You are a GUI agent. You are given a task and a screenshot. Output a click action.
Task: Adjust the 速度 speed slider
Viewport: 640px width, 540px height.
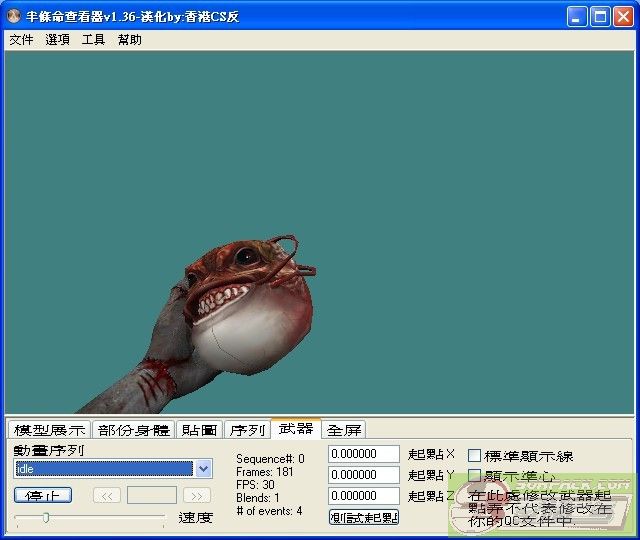[45, 517]
